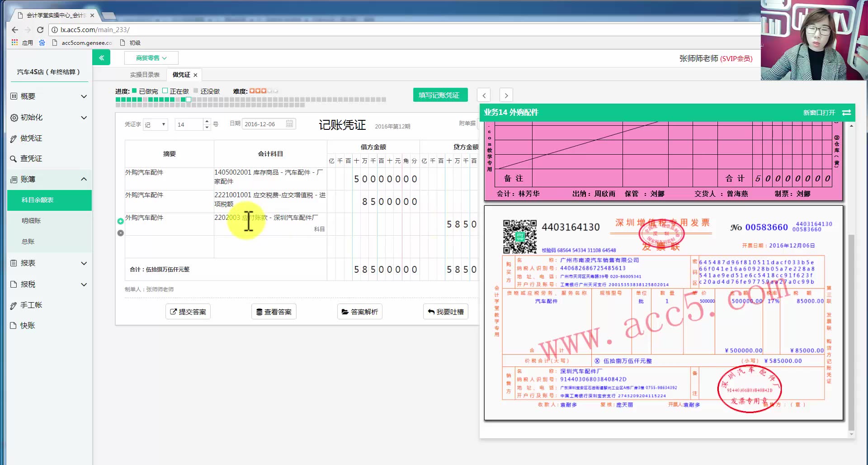Screen dimensions: 868x465
Task: Click the 答案解析 button
Action: (x=359, y=311)
